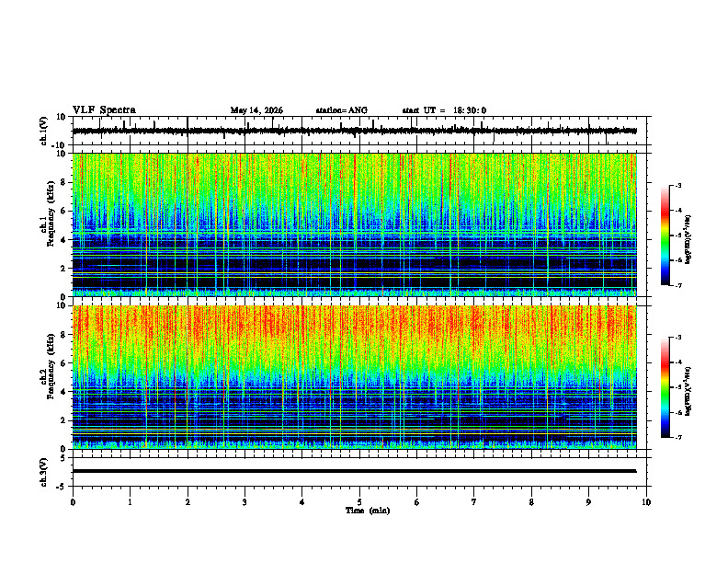Image resolution: width=728 pixels, height=563 pixels.
Task: Click the Time (min) axis label
Action: [368, 511]
